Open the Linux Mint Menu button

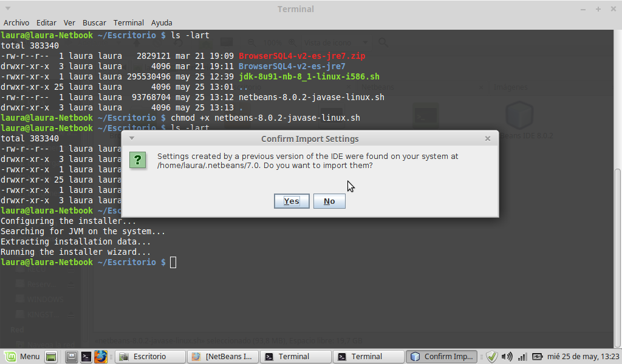tap(22, 357)
